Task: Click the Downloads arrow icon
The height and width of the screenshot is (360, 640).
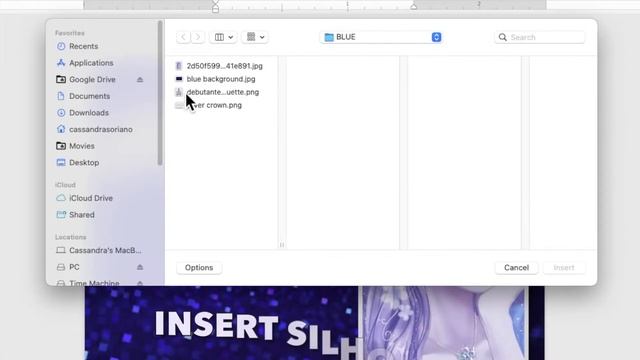Action: pyautogui.click(x=61, y=113)
